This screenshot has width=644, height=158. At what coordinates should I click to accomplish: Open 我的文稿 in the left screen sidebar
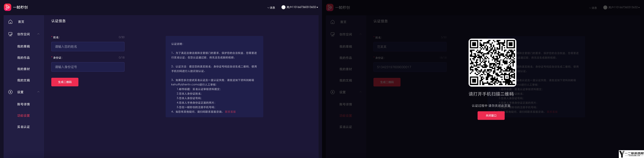[x=24, y=80]
